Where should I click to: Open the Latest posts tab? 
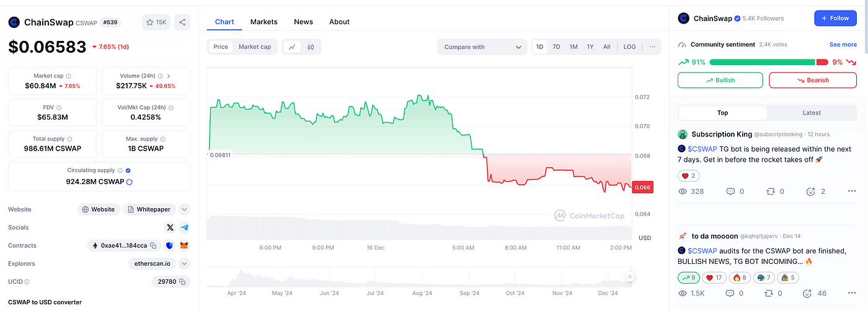click(x=811, y=113)
